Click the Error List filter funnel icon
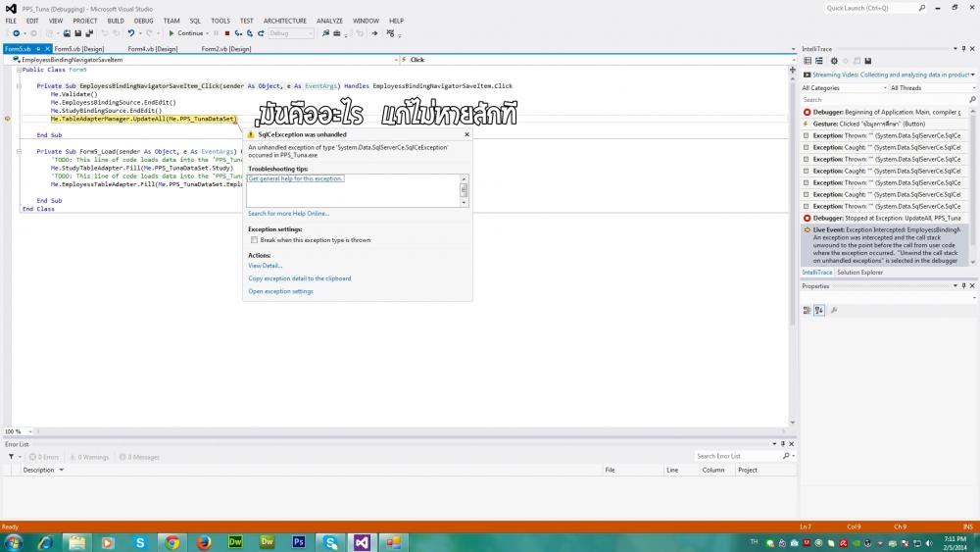 pos(12,457)
